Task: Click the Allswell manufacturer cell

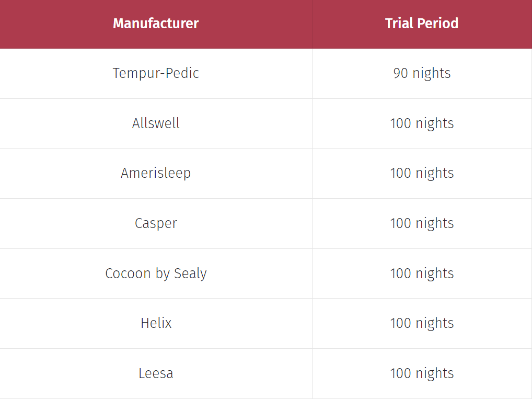Action: pos(156,123)
